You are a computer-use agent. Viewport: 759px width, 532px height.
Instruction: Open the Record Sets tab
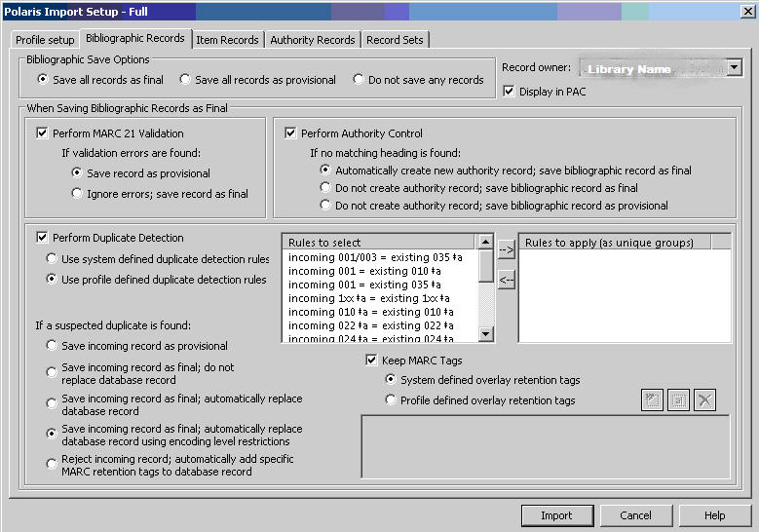pos(395,40)
